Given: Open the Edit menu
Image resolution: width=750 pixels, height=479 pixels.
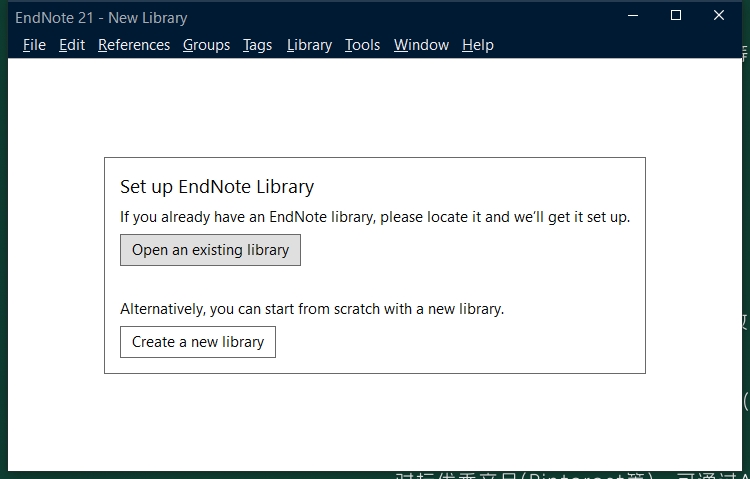Looking at the screenshot, I should click(x=72, y=45).
